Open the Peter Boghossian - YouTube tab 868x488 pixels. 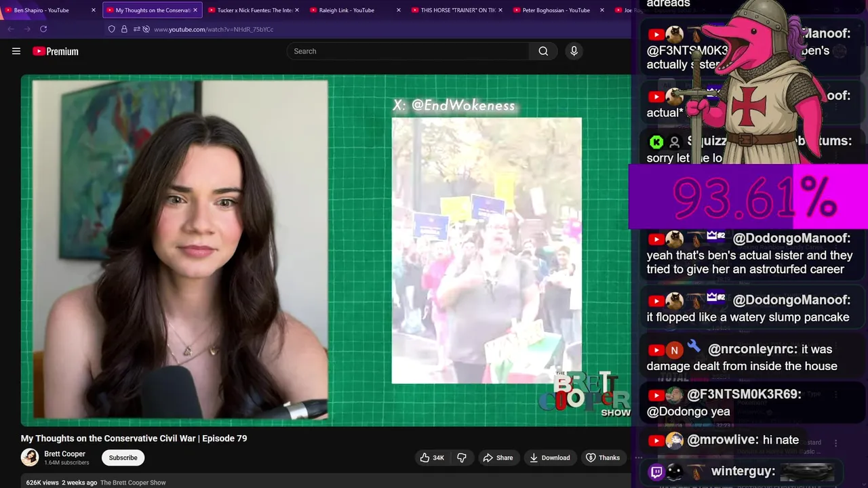559,10
